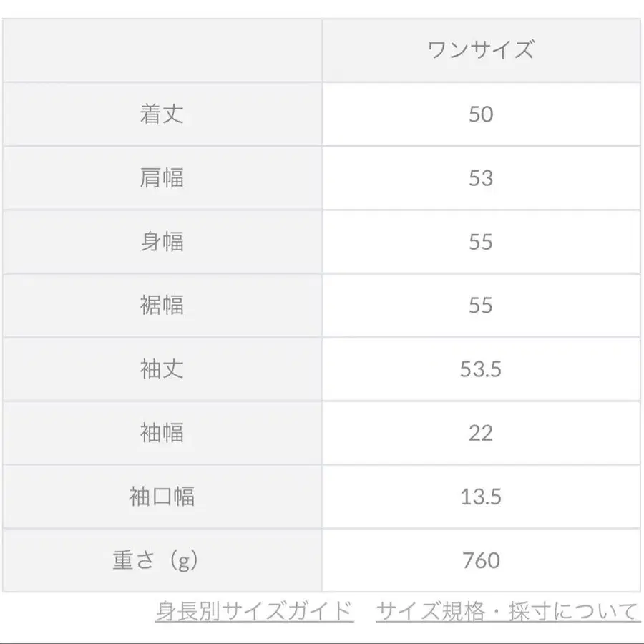Screen dimensions: 644x644
Task: Click the 重さ（g）row label
Action: click(163, 560)
